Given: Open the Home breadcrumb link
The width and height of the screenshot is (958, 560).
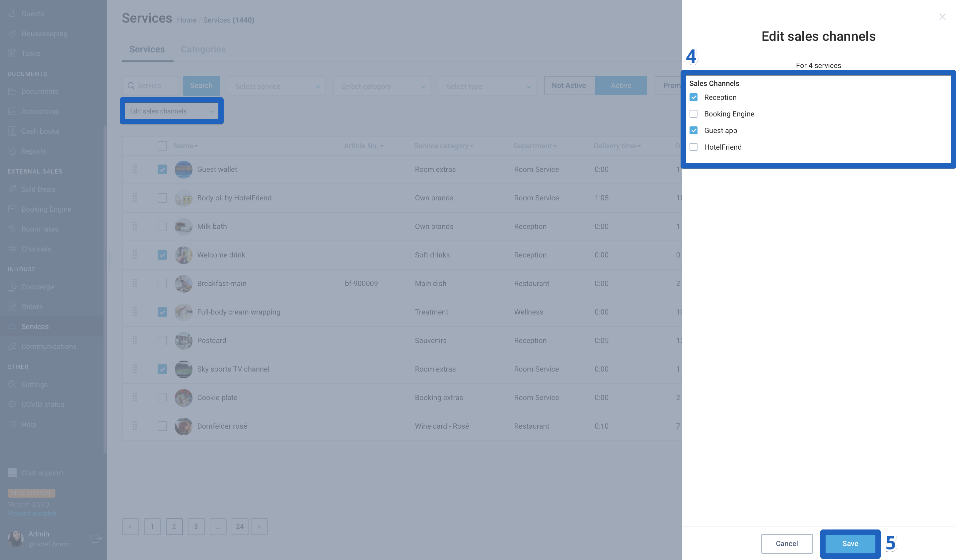Looking at the screenshot, I should (x=187, y=20).
